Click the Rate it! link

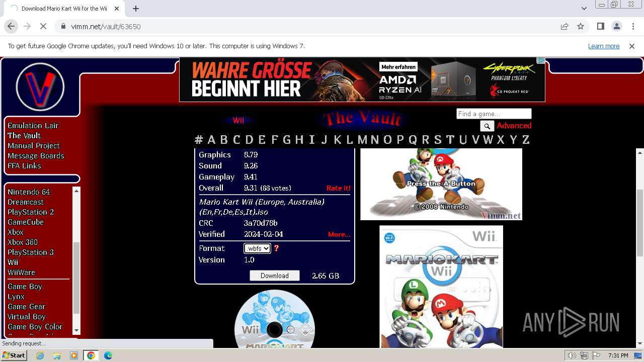point(339,188)
